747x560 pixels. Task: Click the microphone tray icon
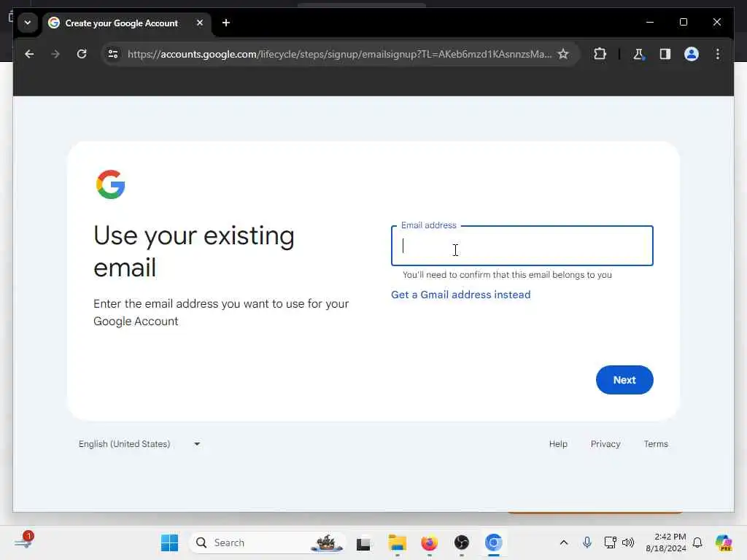pos(587,542)
